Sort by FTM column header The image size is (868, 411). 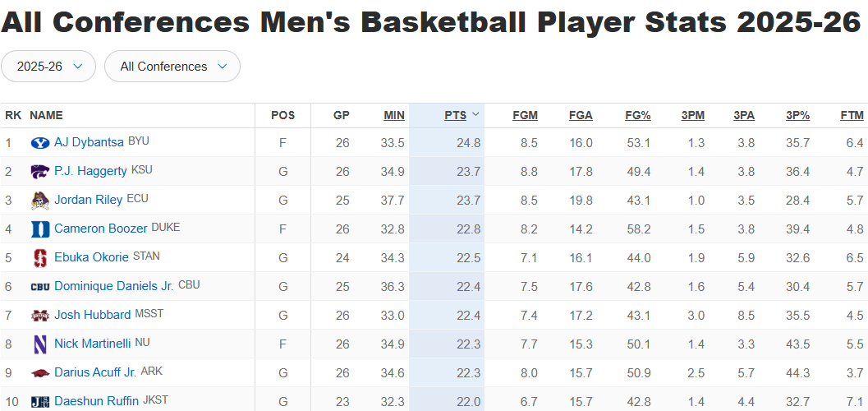pyautogui.click(x=852, y=115)
